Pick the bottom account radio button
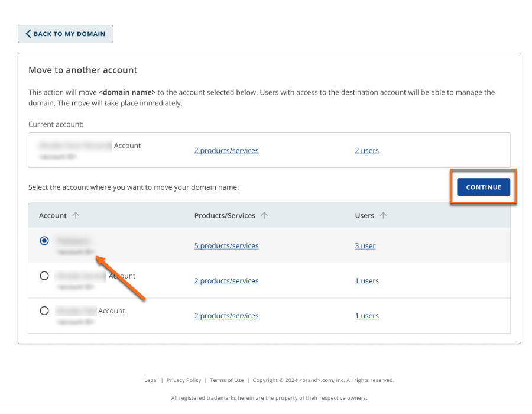Image resolution: width=532 pixels, height=414 pixels. tap(44, 310)
